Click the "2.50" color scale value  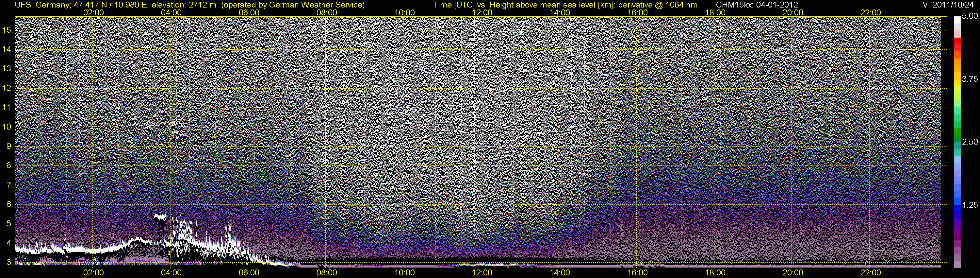pyautogui.click(x=970, y=142)
